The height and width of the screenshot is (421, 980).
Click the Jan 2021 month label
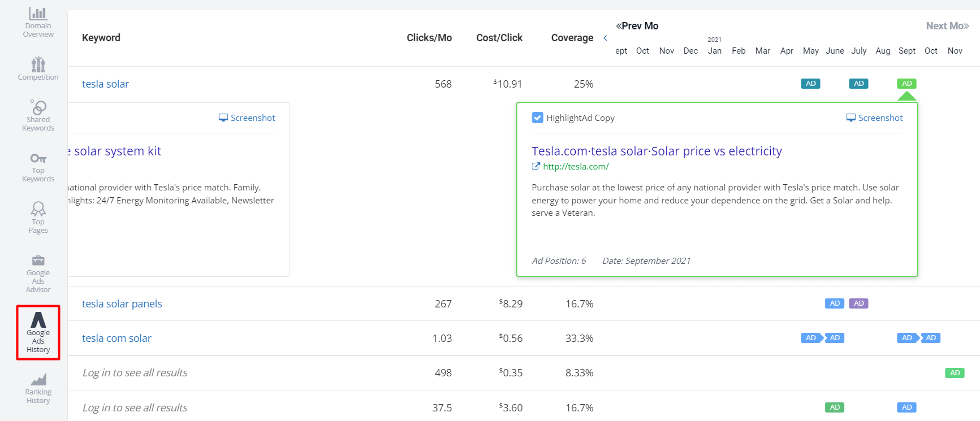click(715, 51)
